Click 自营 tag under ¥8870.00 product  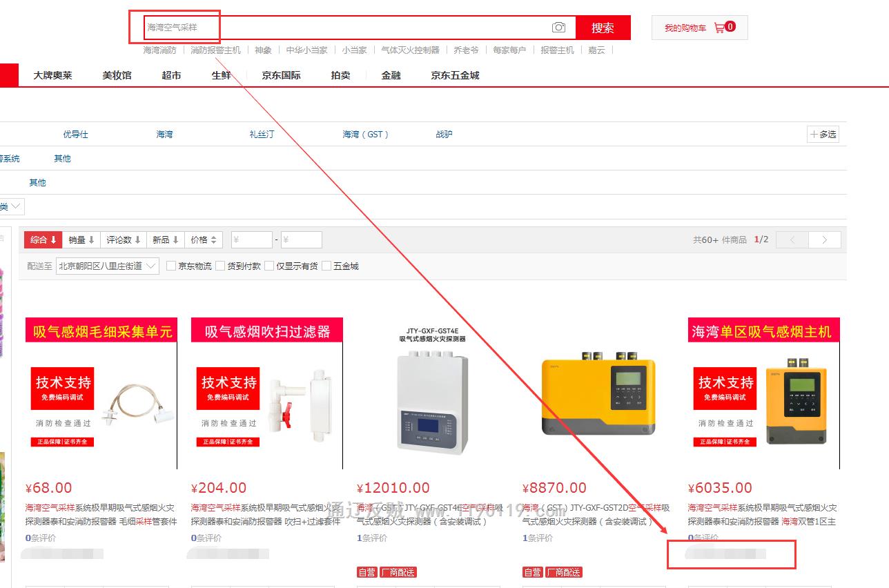coord(533,572)
